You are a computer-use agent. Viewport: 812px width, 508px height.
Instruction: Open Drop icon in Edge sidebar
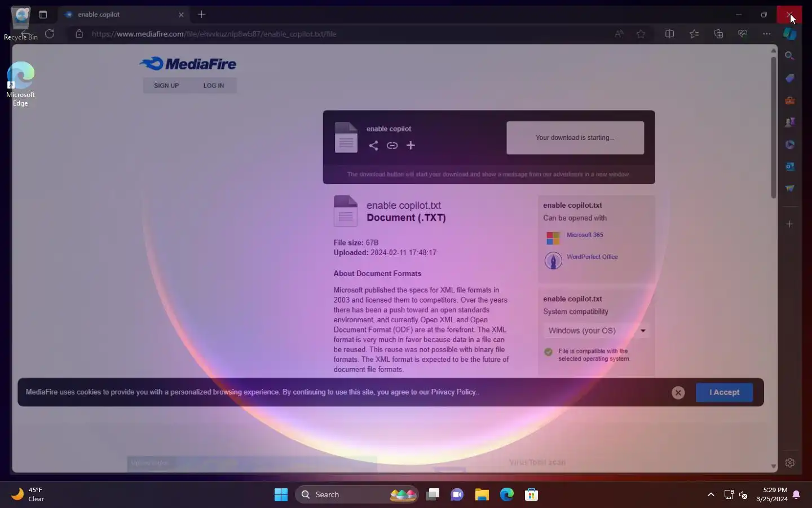point(790,189)
